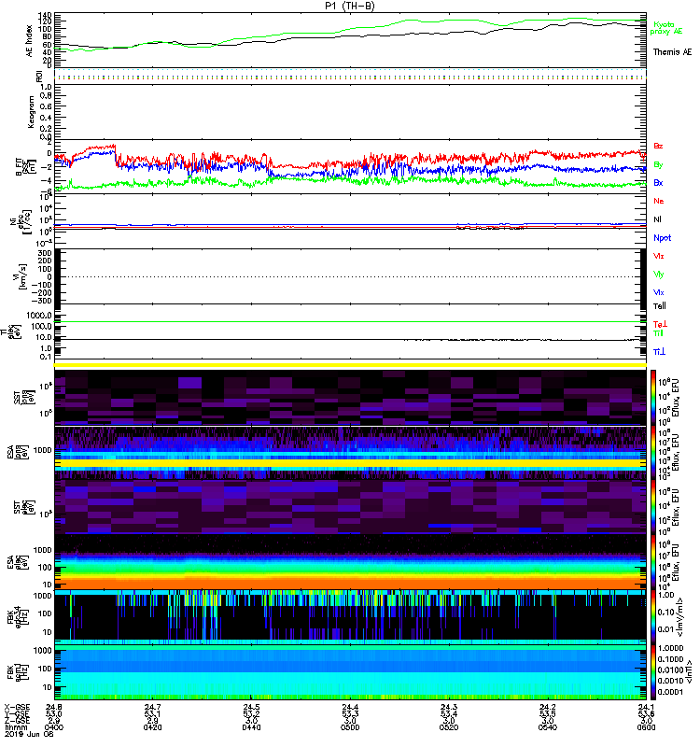Select the red Te perpendicular legend label
This screenshot has height=747, width=700.
(x=660, y=324)
